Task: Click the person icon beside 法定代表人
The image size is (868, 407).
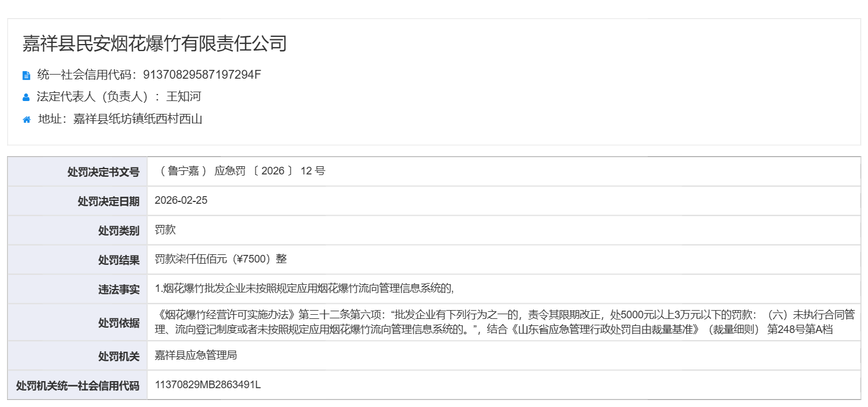Action: coord(26,97)
